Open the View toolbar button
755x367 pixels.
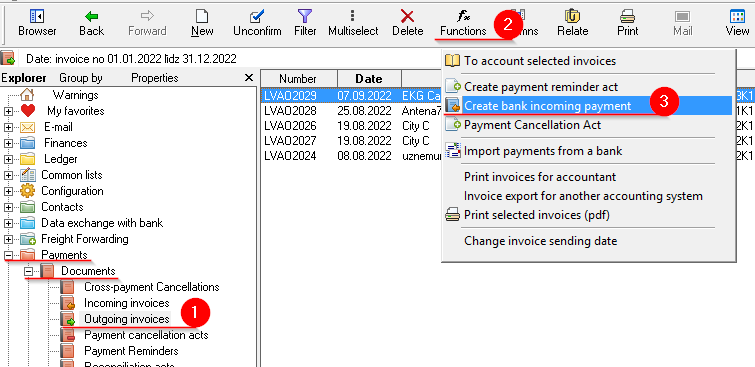[737, 23]
